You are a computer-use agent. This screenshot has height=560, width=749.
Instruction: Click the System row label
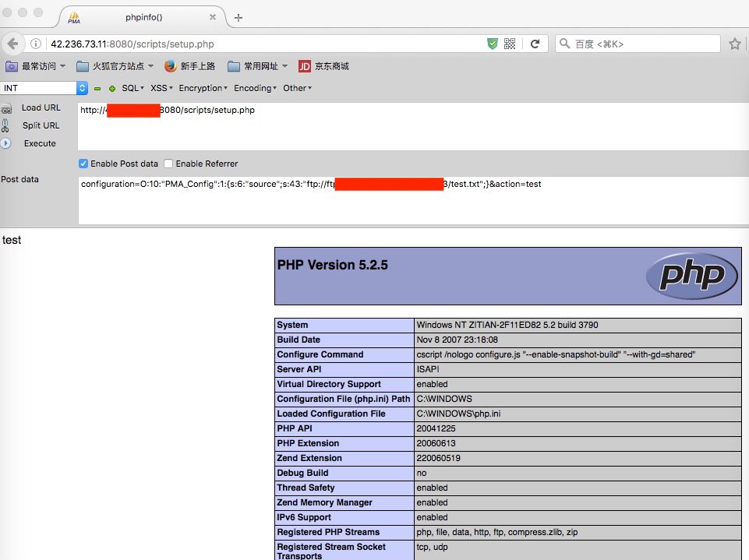292,325
